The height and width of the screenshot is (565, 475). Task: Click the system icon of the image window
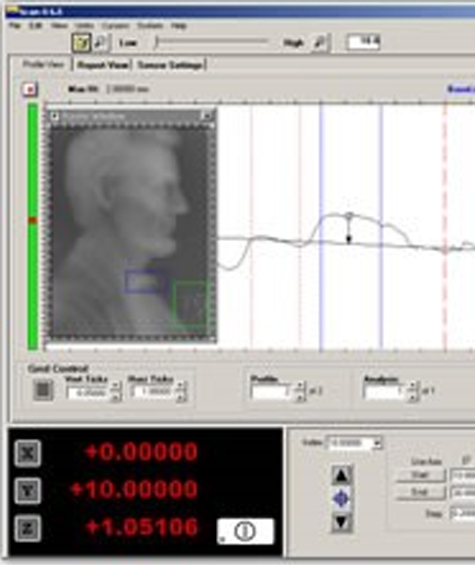click(x=54, y=116)
